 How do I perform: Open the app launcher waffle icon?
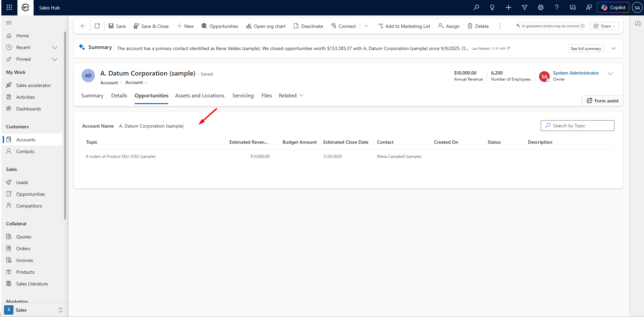coord(9,7)
